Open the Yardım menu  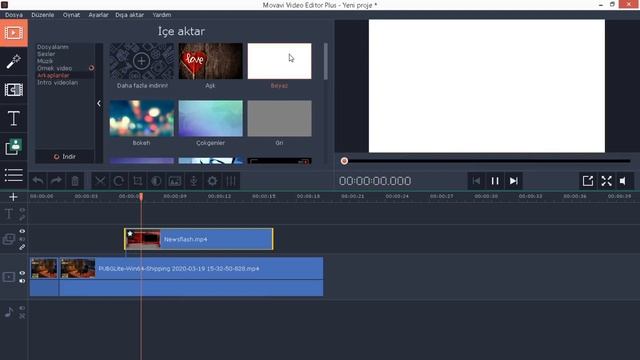[162, 15]
